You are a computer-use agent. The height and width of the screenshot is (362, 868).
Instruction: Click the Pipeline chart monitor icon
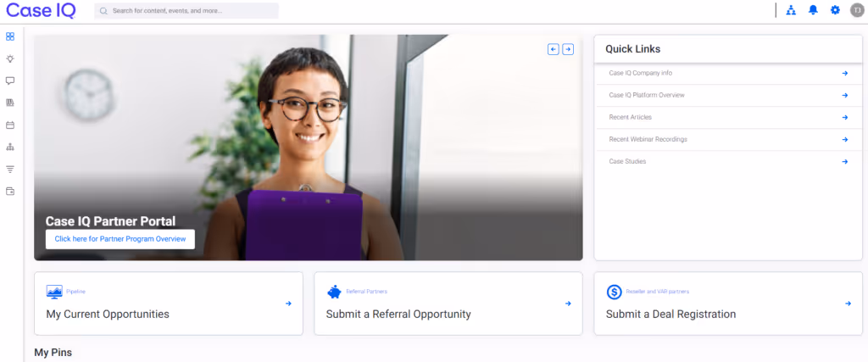coord(54,292)
